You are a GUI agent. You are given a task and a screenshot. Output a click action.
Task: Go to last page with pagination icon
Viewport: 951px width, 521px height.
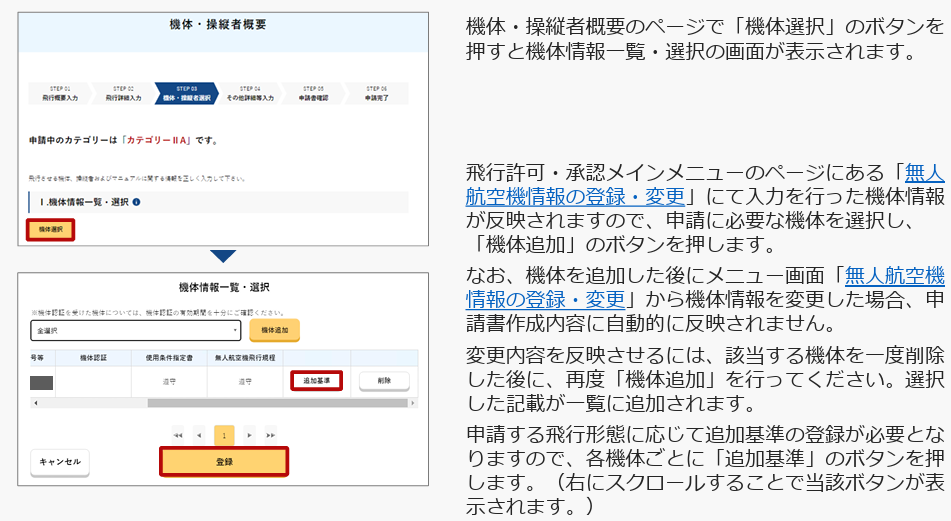click(271, 435)
